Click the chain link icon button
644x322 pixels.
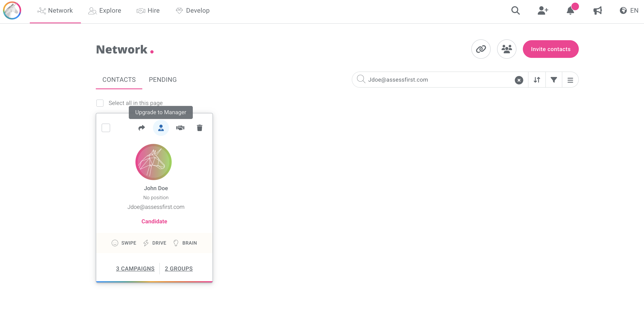(481, 49)
